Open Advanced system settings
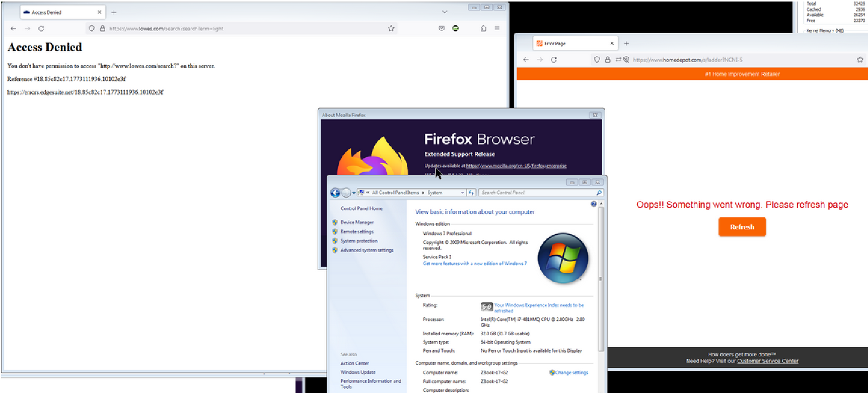 pos(367,250)
